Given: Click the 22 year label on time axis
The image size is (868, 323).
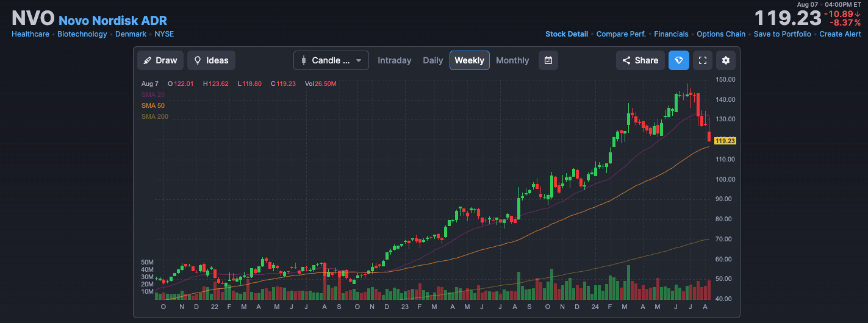Looking at the screenshot, I should pyautogui.click(x=214, y=307).
